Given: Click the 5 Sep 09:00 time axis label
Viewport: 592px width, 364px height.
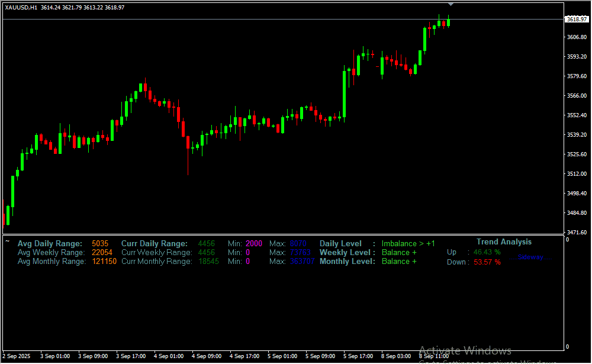Looking at the screenshot, I should 320,356.
